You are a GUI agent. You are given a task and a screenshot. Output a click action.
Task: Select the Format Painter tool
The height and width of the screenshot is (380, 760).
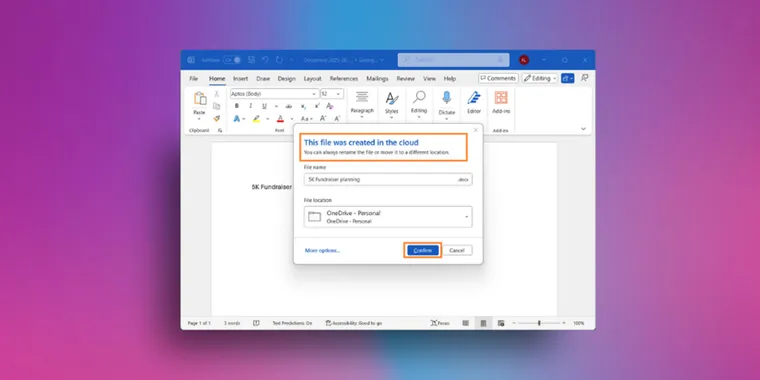tap(217, 118)
